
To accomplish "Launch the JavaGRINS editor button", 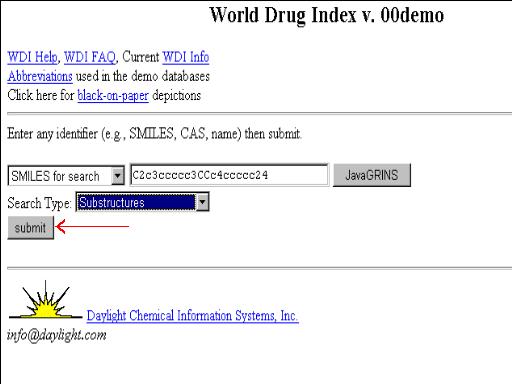I will pyautogui.click(x=372, y=175).
